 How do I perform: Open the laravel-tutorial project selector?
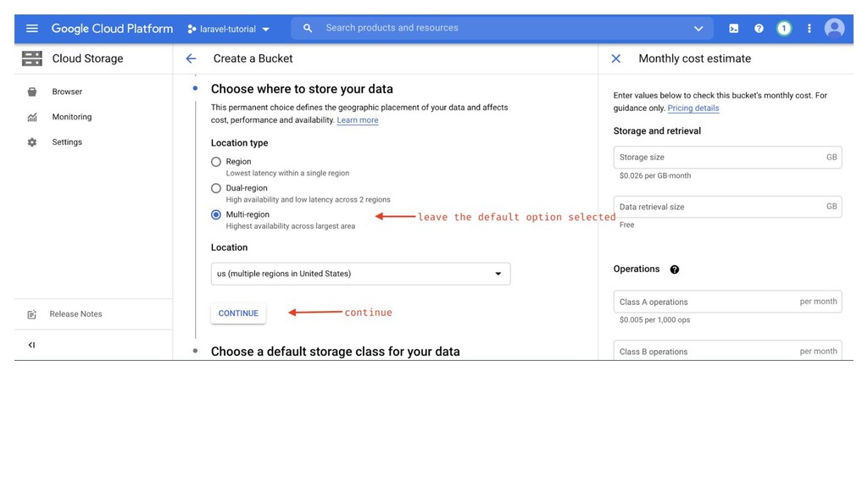(229, 29)
